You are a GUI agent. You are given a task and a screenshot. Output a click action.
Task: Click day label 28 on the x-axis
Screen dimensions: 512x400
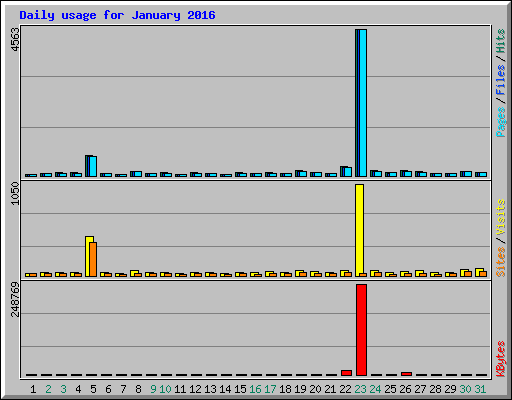[x=435, y=389]
